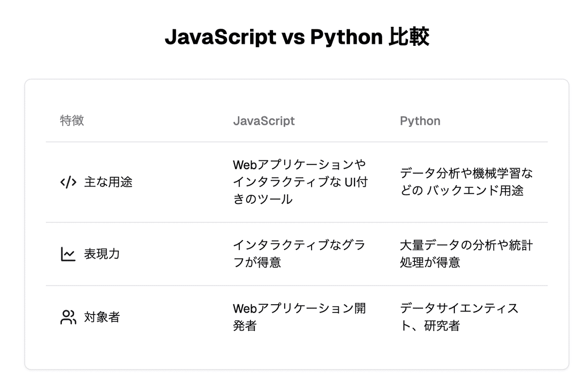Click the users icon beside 対象者
Screen dimensions: 585x392
[68, 317]
